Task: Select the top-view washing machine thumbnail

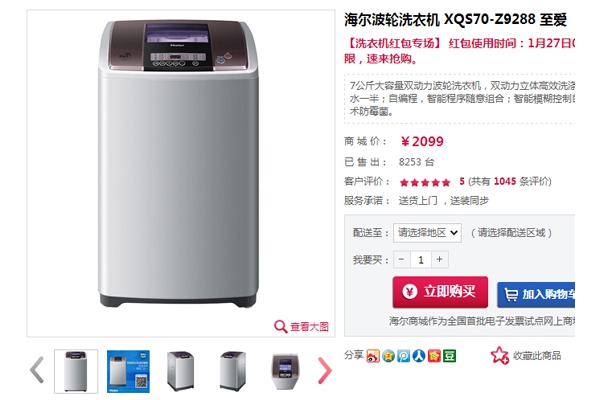Action: click(285, 371)
